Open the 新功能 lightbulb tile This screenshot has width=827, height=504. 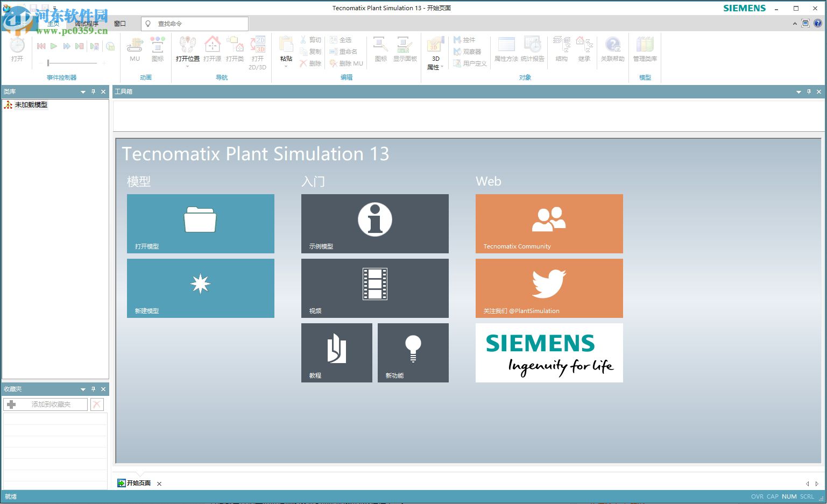[x=413, y=353]
